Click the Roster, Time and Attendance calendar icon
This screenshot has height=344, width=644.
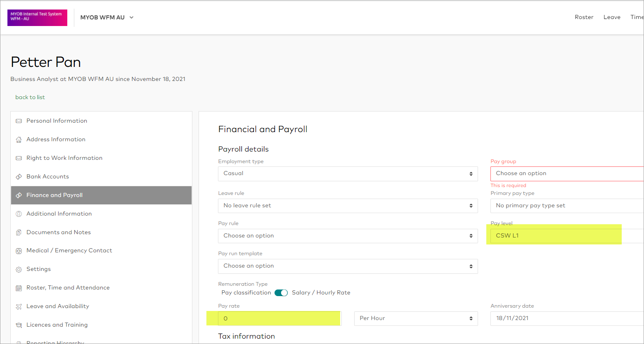tap(19, 288)
